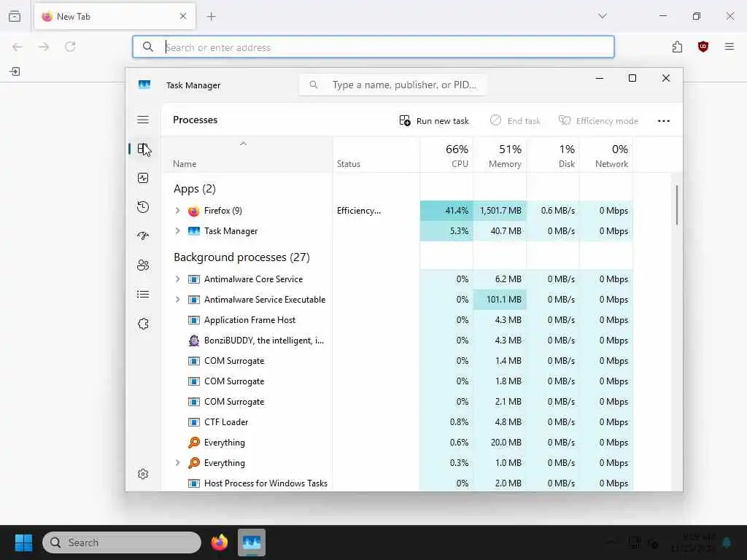747x560 pixels.
Task: Select the COM Surrogate 2.1 MB row
Action: tap(398, 402)
